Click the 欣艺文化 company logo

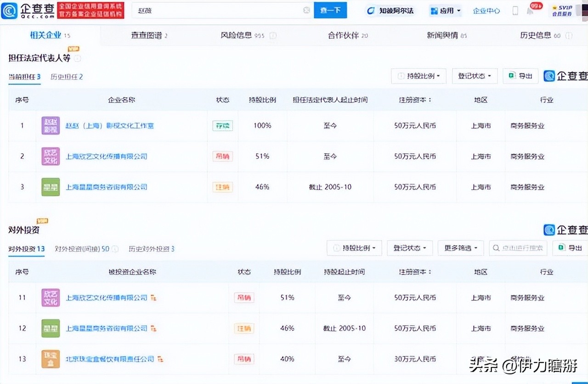51,156
